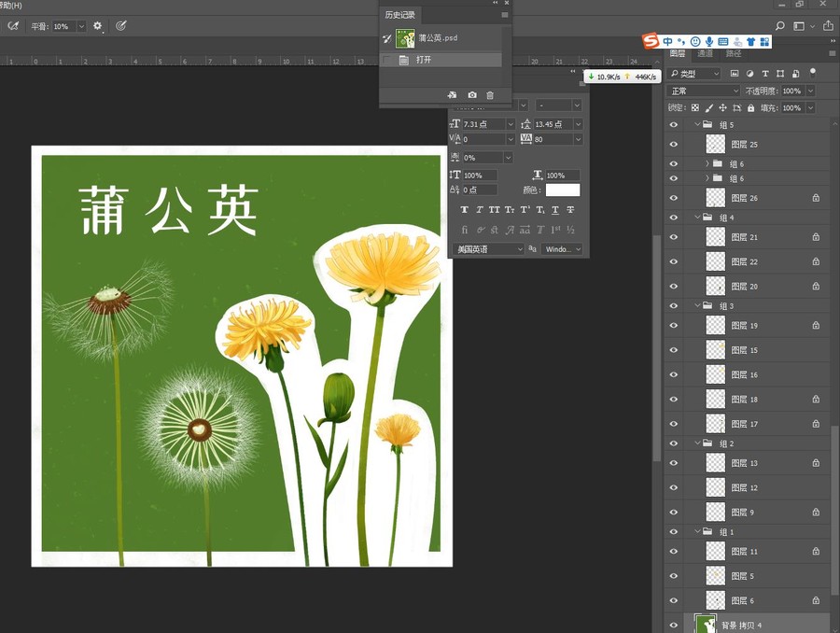Hide 图层 21 layer visibility eye

click(674, 237)
